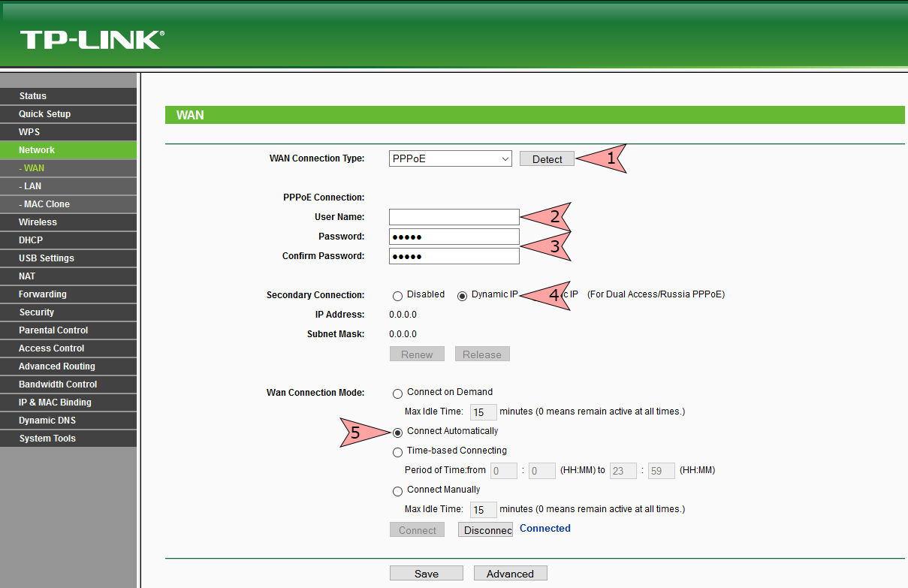Screen dimensions: 908x588
Task: Click the Detect button
Action: pos(547,158)
